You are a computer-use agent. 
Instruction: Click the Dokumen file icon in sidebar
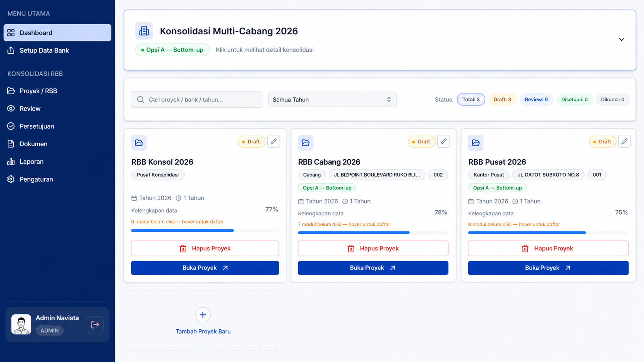11,144
